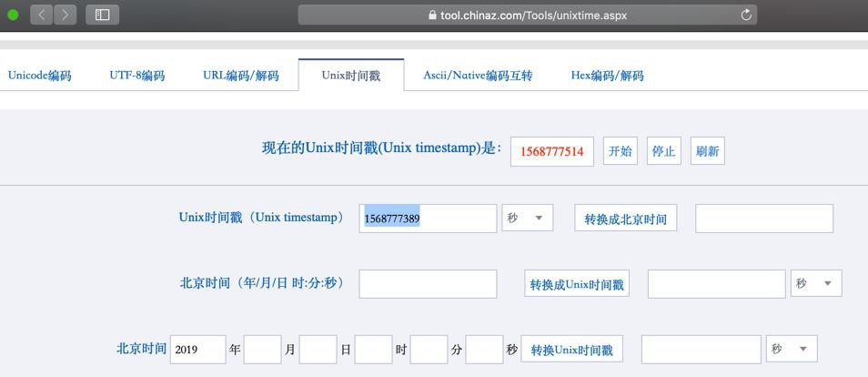Click the 现在的Unix时间戳(Unix timestamp)是 label
The height and width of the screenshot is (377, 868).
pyautogui.click(x=382, y=148)
